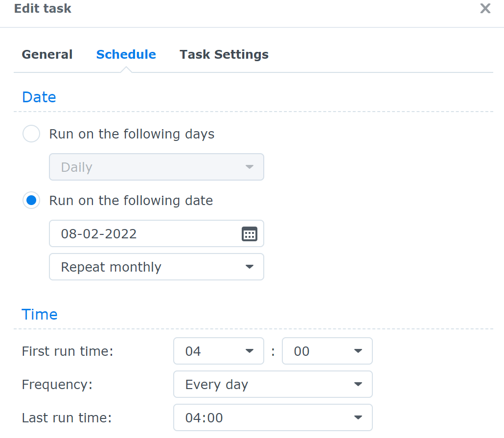This screenshot has width=504, height=438.
Task: Switch to the Task Settings tab
Action: pos(224,54)
